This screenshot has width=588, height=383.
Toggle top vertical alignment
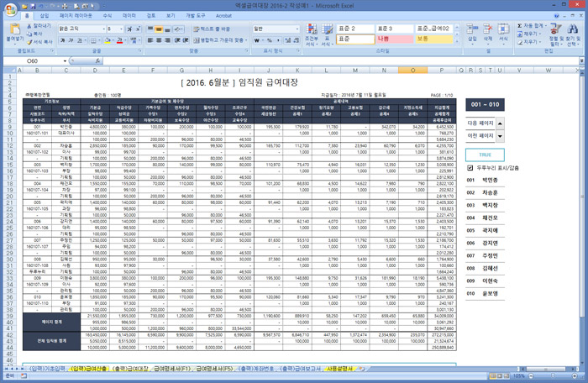tap(150, 29)
